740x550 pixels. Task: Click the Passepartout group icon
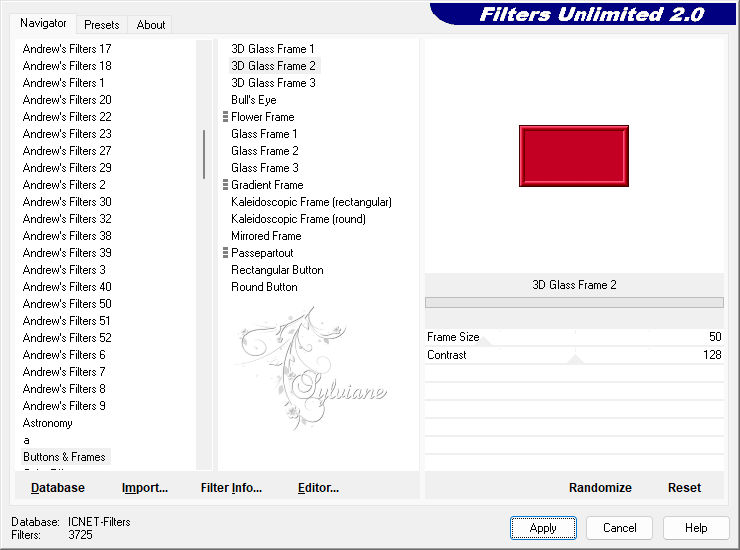coord(225,253)
